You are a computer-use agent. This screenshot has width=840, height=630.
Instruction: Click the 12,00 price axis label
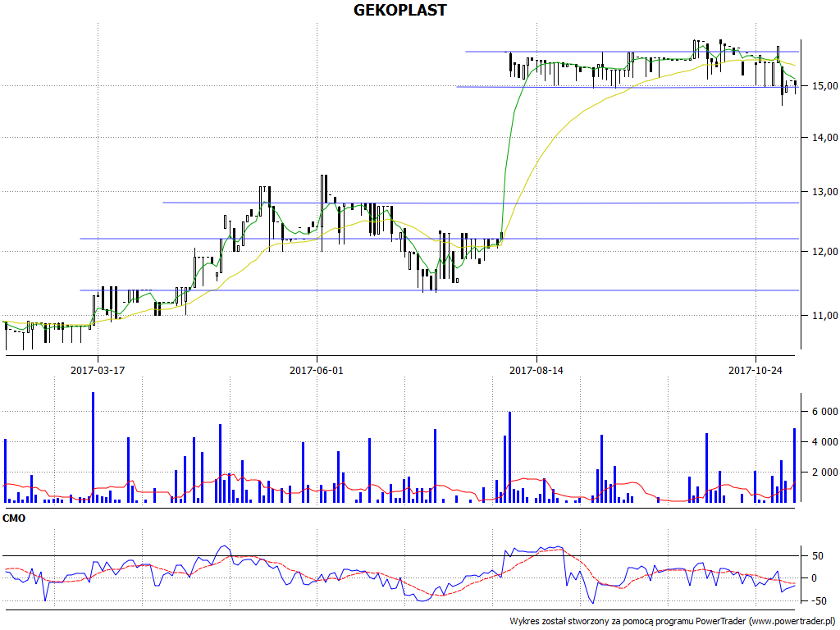[824, 251]
